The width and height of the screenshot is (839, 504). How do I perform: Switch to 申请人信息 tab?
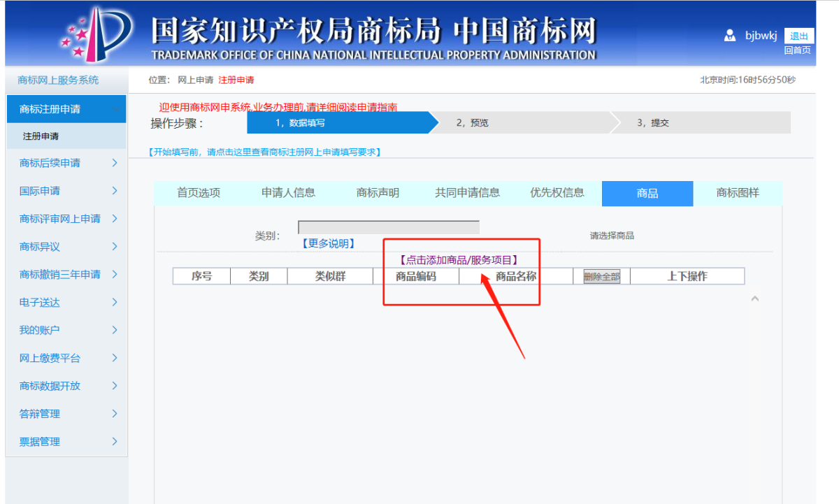pos(288,193)
